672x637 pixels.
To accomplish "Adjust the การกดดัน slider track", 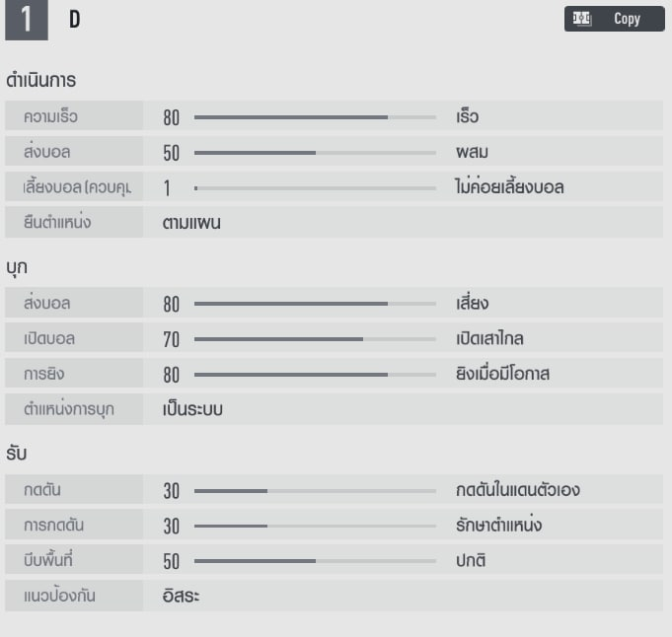I will point(315,526).
